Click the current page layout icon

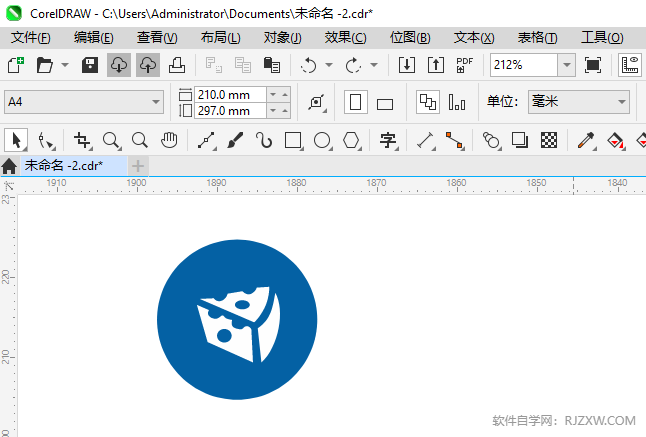point(457,102)
